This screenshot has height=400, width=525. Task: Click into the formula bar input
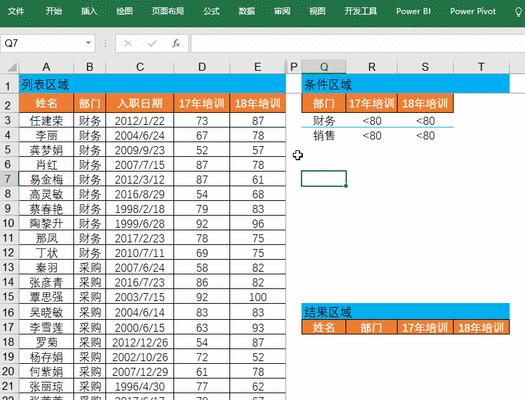(x=358, y=43)
